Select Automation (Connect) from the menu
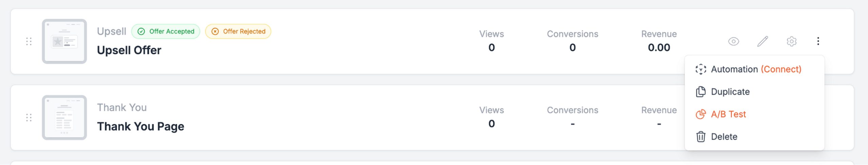Screen dimensions: 868x165 (x=756, y=69)
